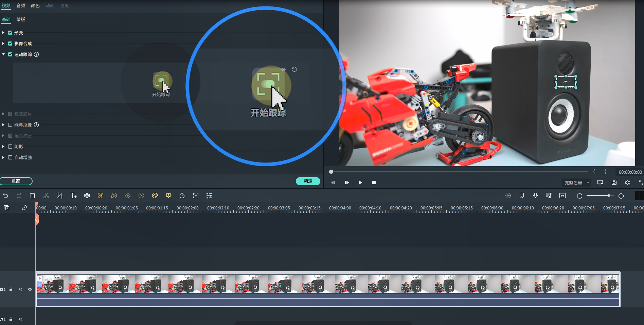This screenshot has width=644, height=325.
Task: Expand the 影像合成 section arrow
Action: 3,44
